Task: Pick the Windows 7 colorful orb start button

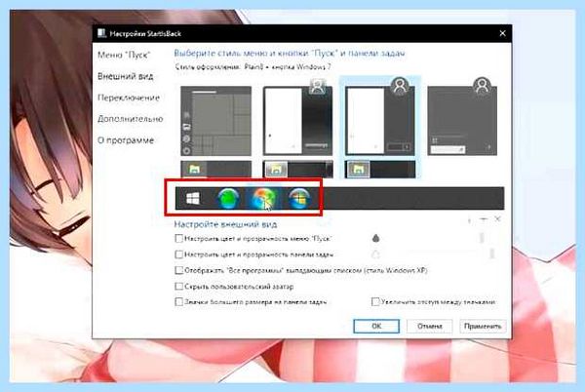Action: pyautogui.click(x=264, y=198)
